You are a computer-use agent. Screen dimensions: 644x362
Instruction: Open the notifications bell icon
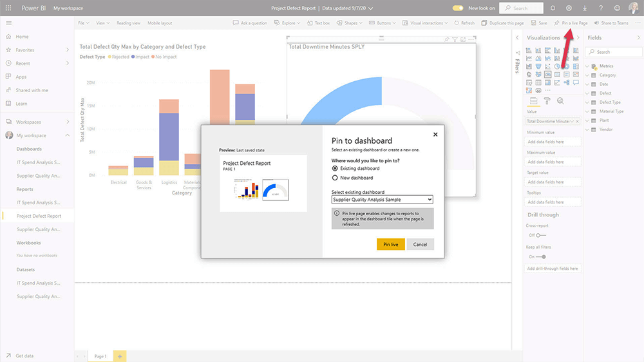click(x=553, y=8)
